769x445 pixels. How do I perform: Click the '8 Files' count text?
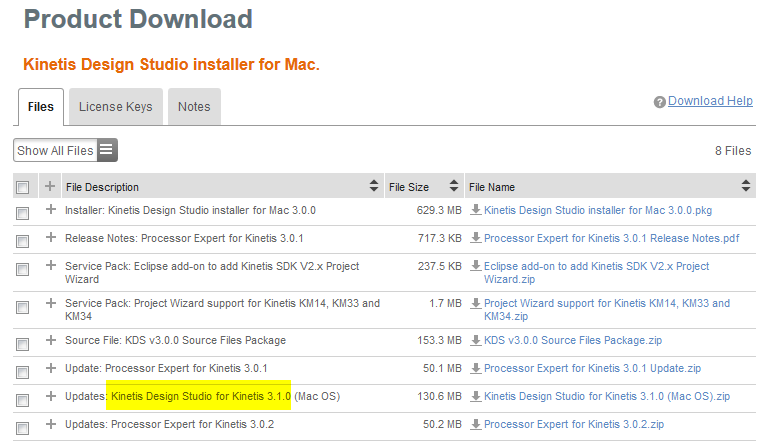point(733,151)
